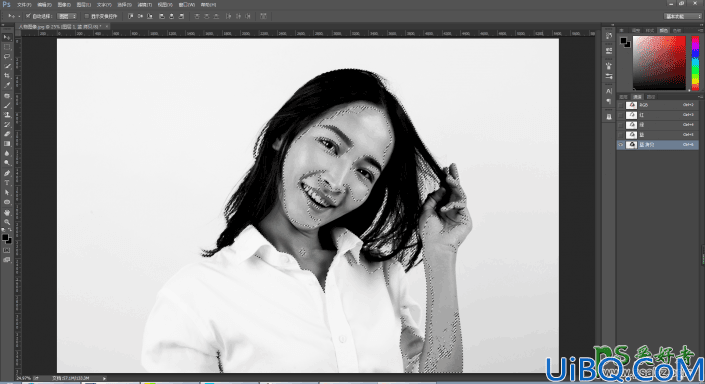Open the Properties collapsed panel icon

609,51
